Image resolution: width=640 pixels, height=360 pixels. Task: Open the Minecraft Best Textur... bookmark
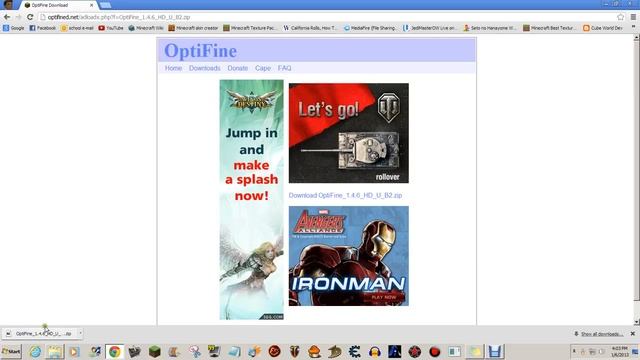(550, 28)
